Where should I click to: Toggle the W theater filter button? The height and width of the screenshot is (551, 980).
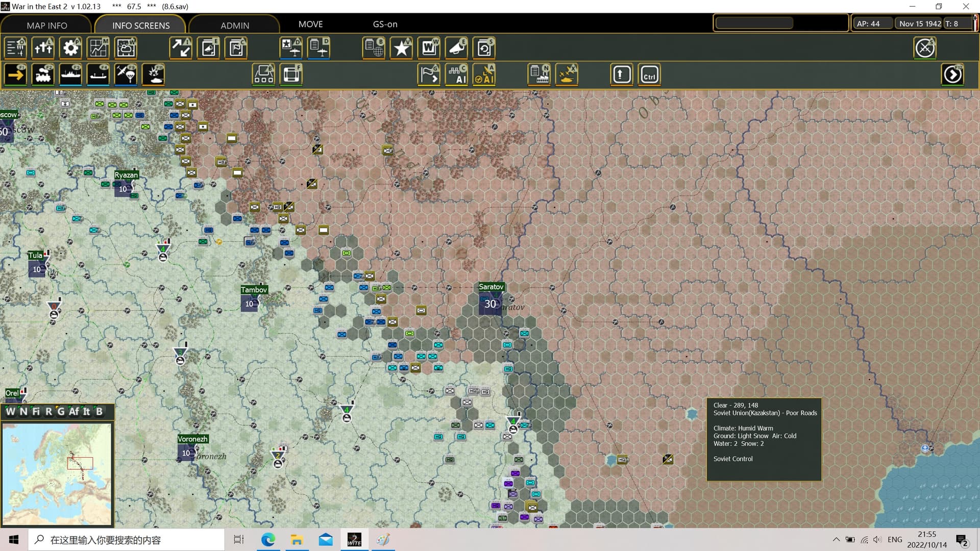click(10, 411)
